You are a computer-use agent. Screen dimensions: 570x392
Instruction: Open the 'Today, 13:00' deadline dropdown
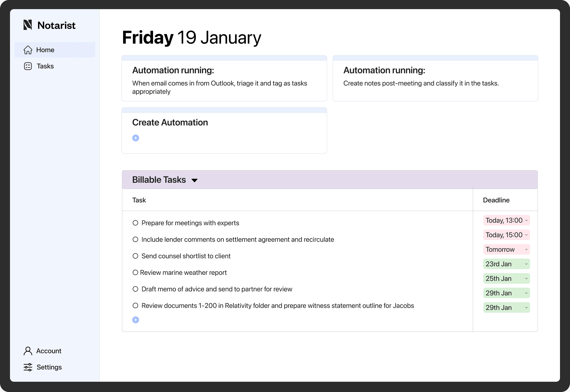(x=506, y=220)
